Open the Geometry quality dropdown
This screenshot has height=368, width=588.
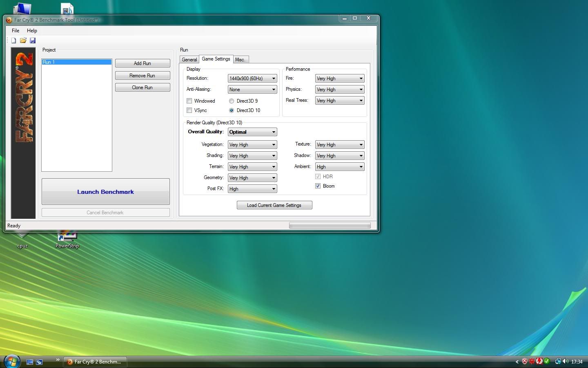[x=252, y=178]
